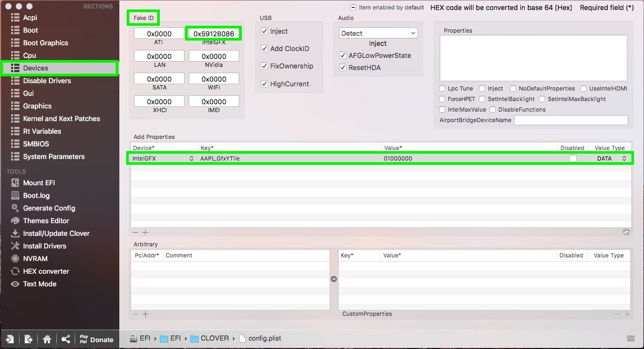Click the Properties text area

tap(534, 58)
